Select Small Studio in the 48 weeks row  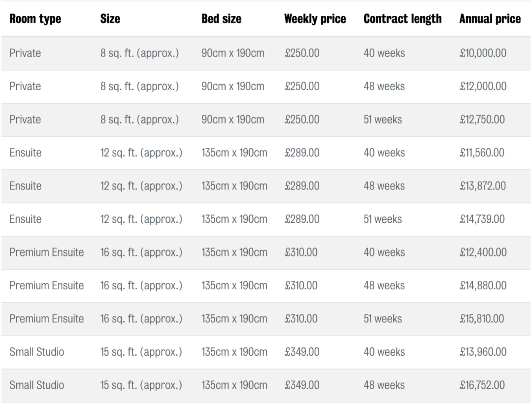click(x=36, y=385)
